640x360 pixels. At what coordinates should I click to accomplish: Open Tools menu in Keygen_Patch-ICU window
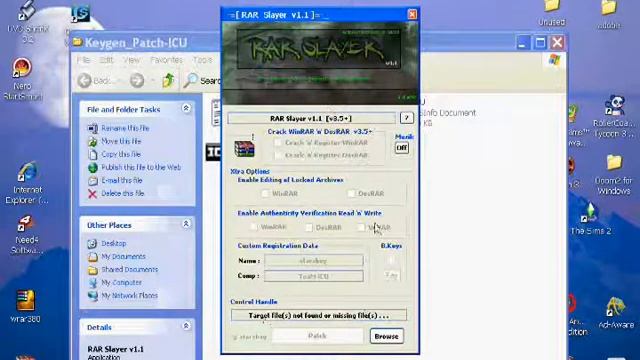tap(202, 60)
